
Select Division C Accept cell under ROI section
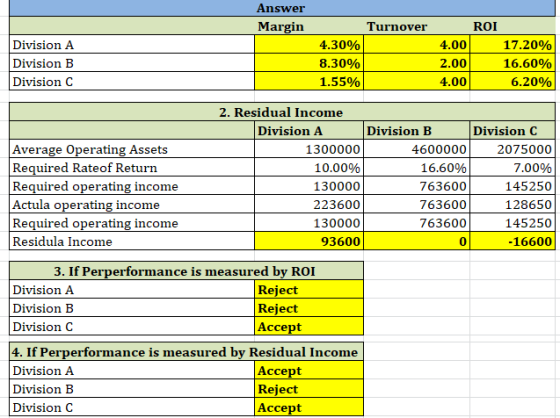click(309, 327)
